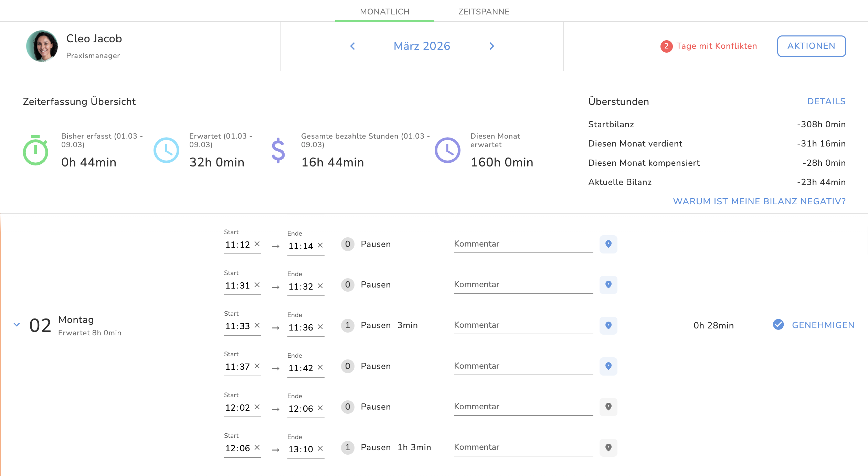Viewport: 868px width, 476px height.
Task: Open Pausen count badge for 11:33 entry
Action: coord(348,325)
